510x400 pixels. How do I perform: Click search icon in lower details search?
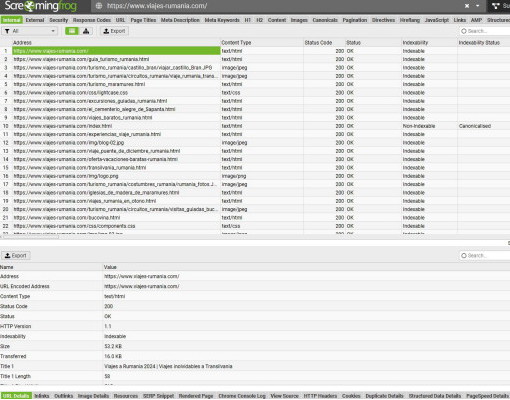point(464,256)
